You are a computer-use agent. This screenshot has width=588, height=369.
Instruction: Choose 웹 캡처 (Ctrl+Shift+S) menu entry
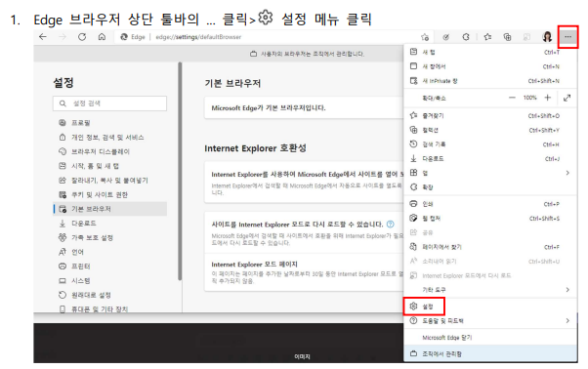[x=490, y=218]
